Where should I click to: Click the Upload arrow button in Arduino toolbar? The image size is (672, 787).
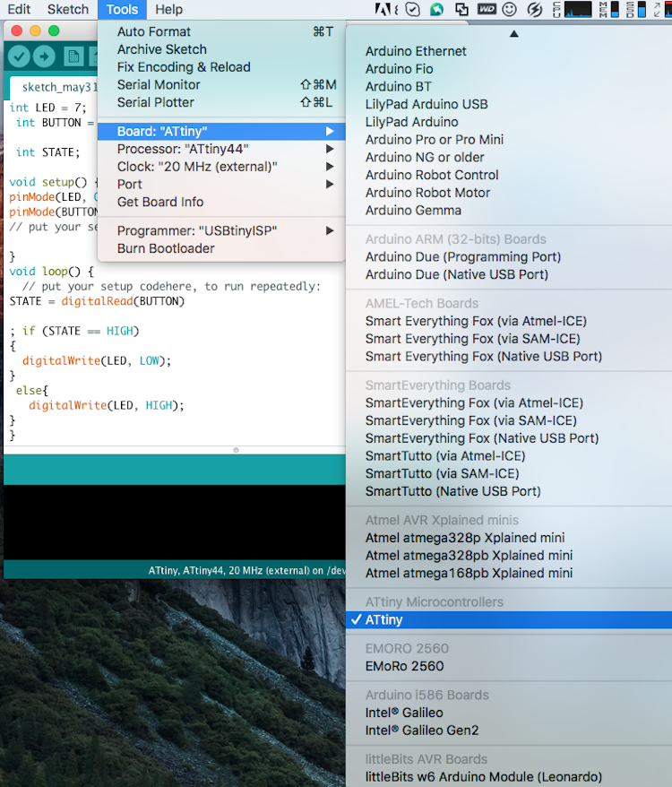click(x=44, y=56)
